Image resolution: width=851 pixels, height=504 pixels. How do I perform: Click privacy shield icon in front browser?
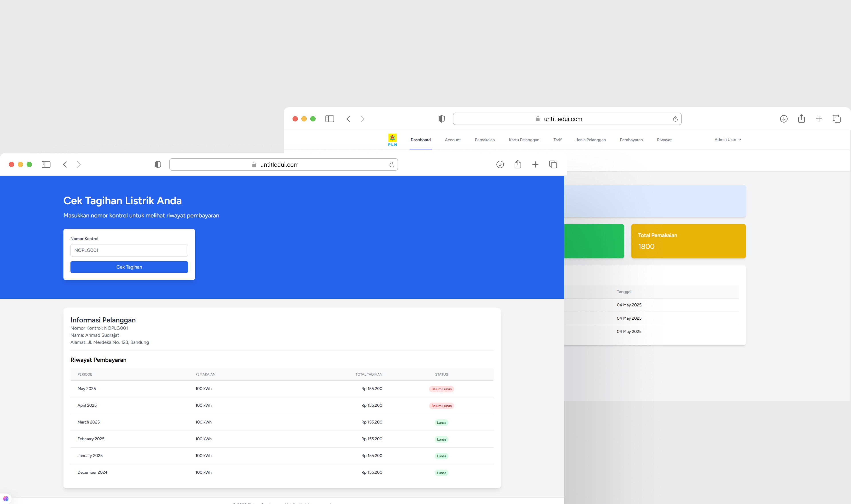click(x=158, y=164)
